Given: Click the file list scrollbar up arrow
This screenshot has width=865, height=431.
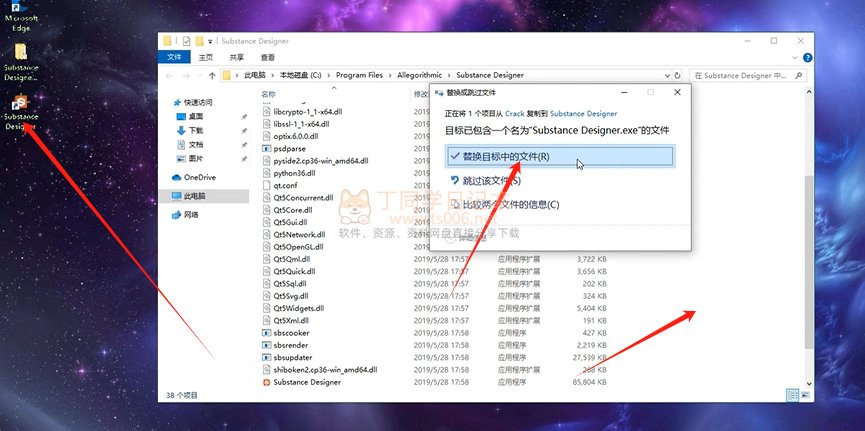Looking at the screenshot, I should tap(809, 93).
